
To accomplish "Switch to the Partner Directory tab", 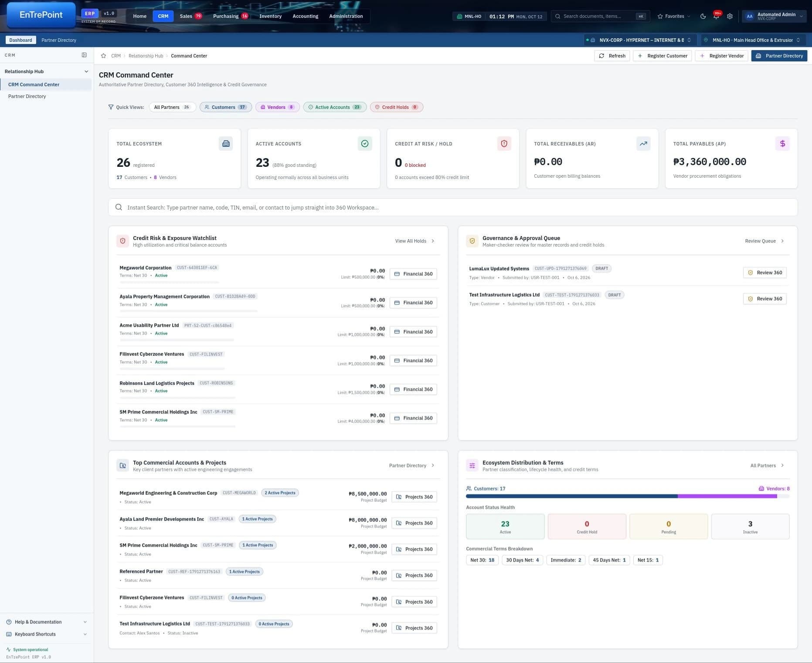I will 59,40.
